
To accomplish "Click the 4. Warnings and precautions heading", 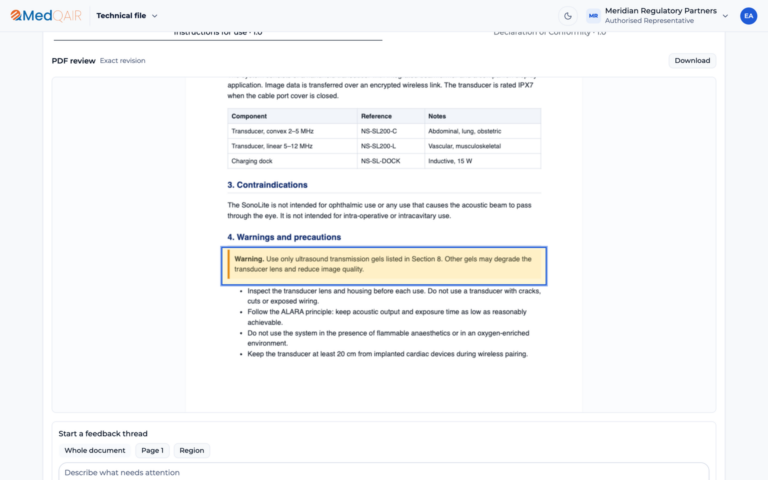I will [284, 237].
